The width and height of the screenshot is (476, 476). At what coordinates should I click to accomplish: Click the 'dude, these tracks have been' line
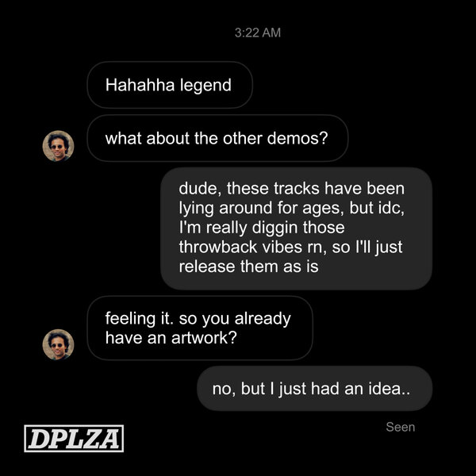292,189
